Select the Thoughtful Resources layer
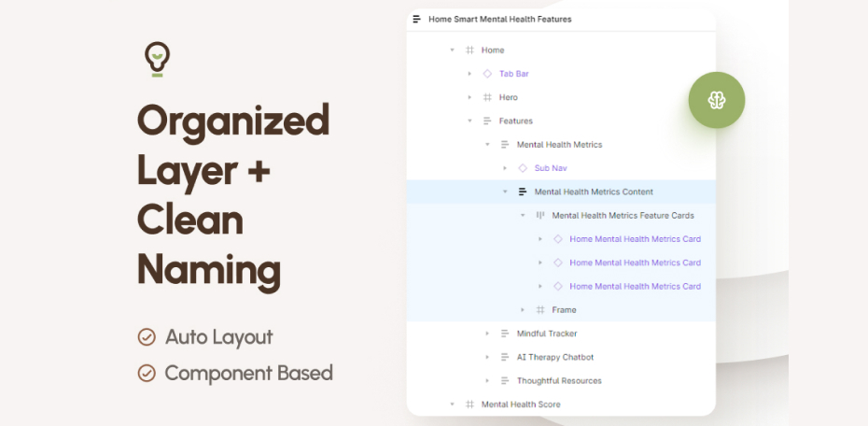The image size is (868, 426). coord(558,381)
